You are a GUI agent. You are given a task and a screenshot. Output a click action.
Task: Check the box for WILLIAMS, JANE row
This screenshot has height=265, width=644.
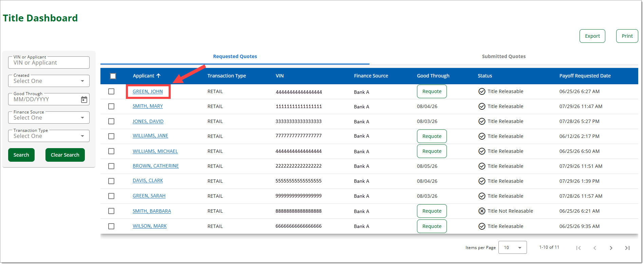point(111,136)
